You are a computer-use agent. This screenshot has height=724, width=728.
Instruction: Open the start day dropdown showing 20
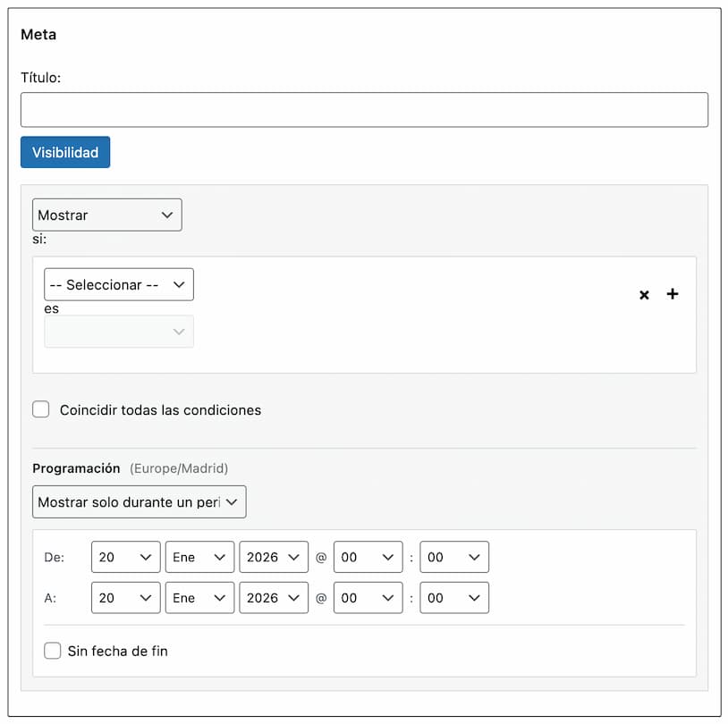(125, 556)
